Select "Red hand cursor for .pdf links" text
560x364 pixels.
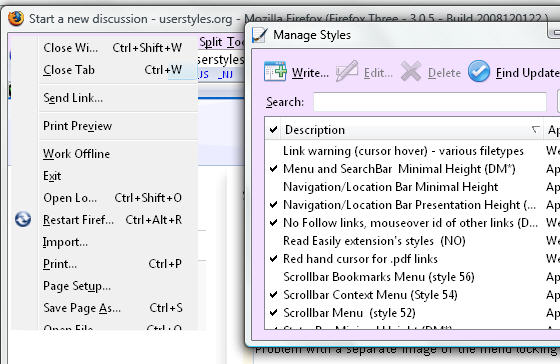click(360, 259)
